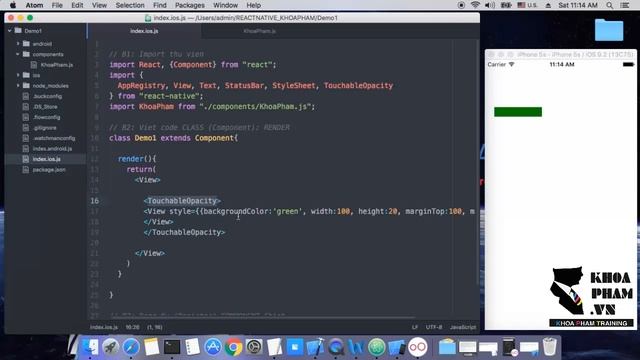The width and height of the screenshot is (640, 360).
Task: Switch to the KhoaPham.js editor tab
Action: coord(260,31)
